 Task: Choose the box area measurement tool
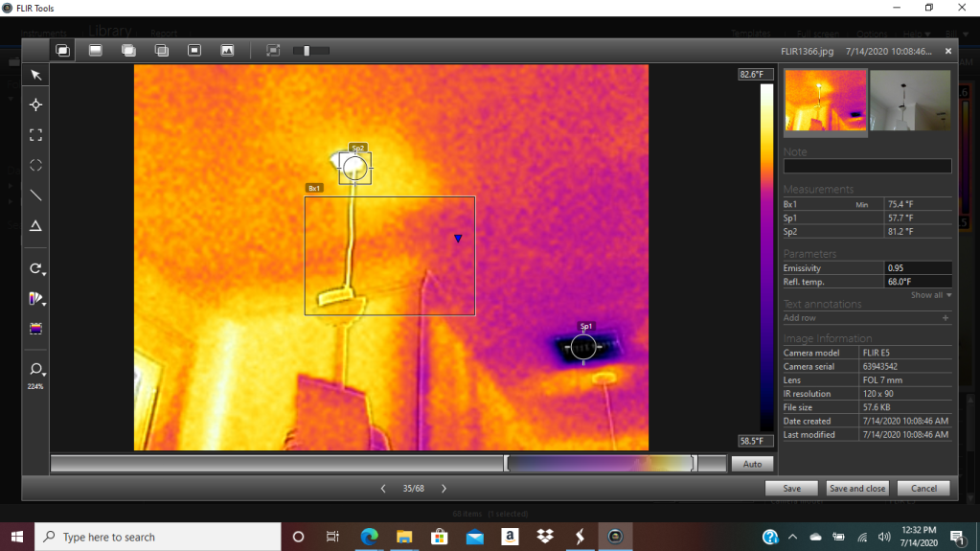pyautogui.click(x=36, y=135)
